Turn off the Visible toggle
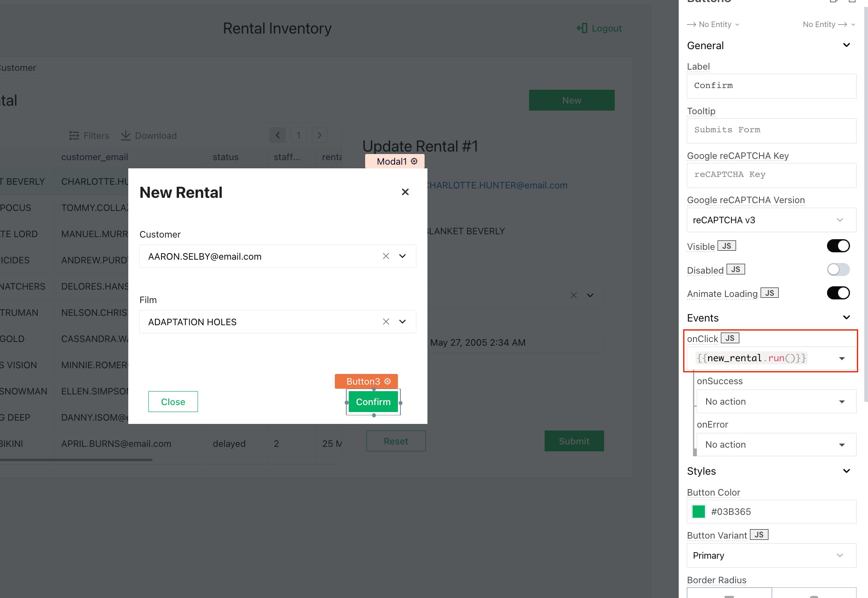Screen dimensions: 868x598 (838, 246)
